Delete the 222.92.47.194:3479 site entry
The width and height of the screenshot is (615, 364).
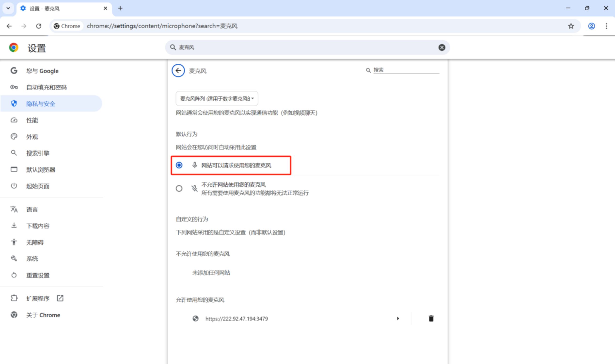point(431,318)
